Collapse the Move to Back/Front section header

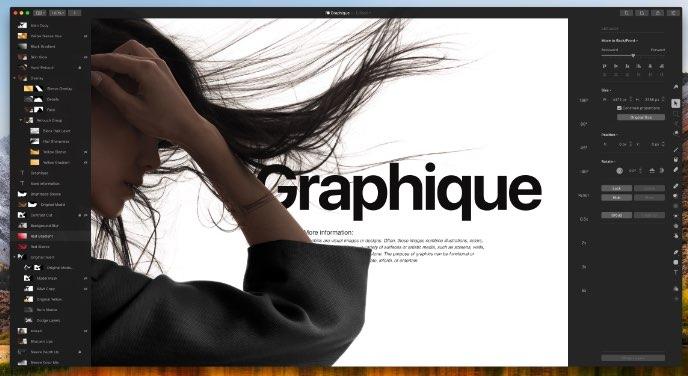coord(620,40)
